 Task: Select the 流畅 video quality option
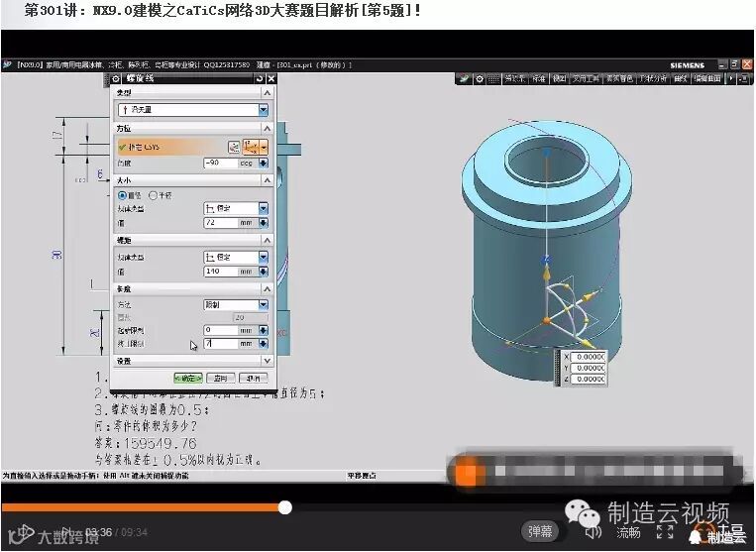[628, 532]
